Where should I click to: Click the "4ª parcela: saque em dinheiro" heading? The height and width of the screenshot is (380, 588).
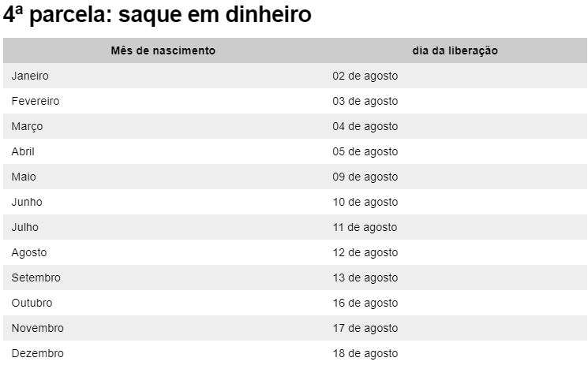[157, 14]
